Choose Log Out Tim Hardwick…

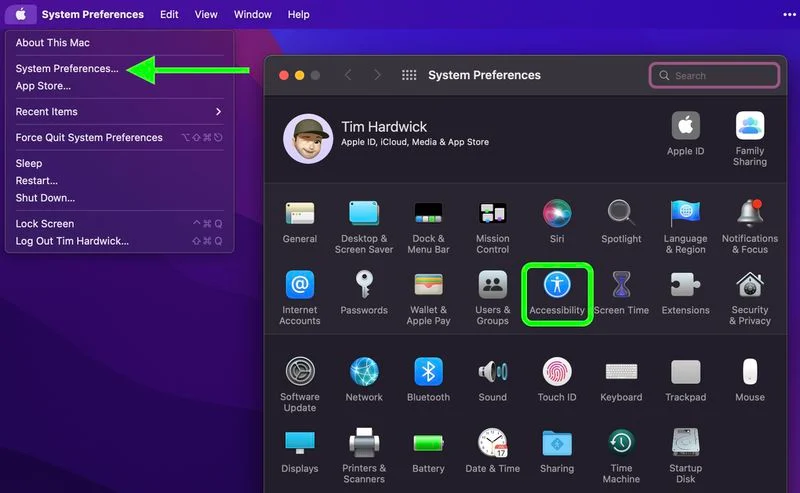click(x=119, y=241)
